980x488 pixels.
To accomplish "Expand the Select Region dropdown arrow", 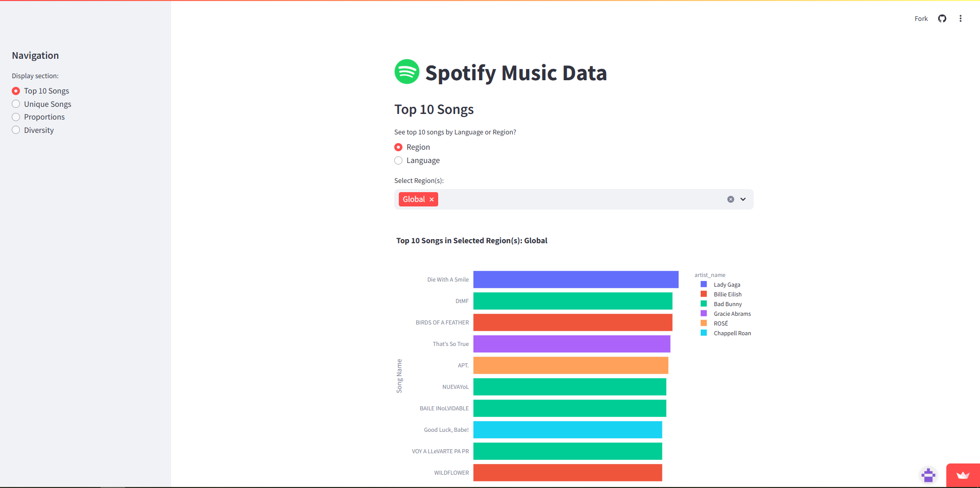I will pyautogui.click(x=743, y=199).
